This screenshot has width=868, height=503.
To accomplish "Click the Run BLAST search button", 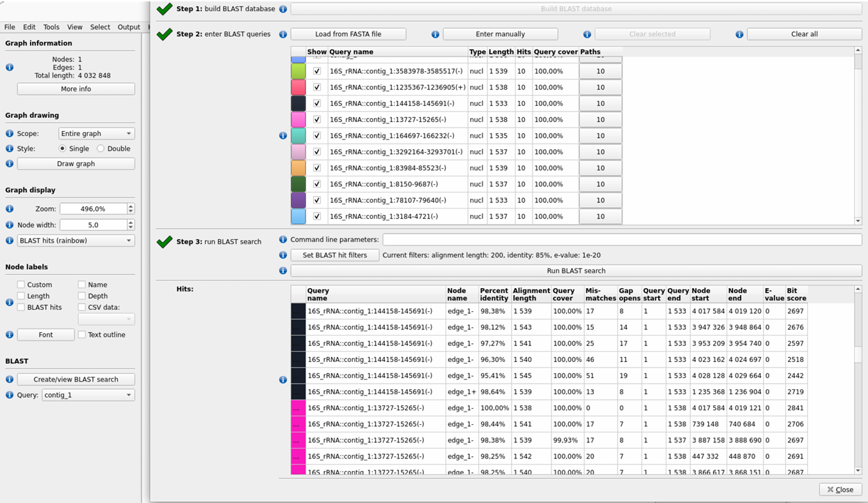I will point(576,271).
